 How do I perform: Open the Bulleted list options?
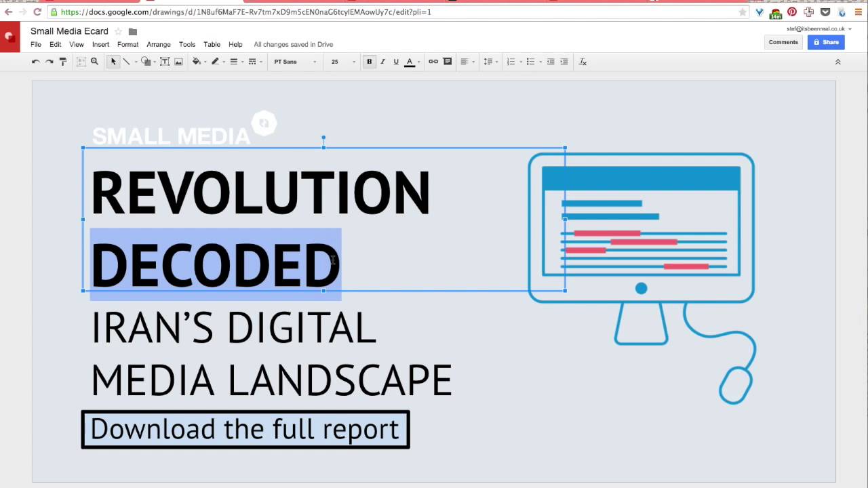[x=530, y=62]
